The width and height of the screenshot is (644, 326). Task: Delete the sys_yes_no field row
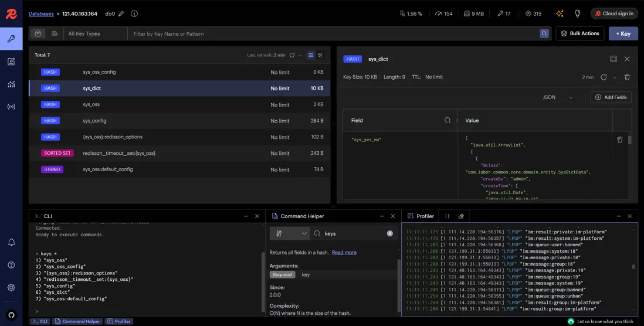619,140
